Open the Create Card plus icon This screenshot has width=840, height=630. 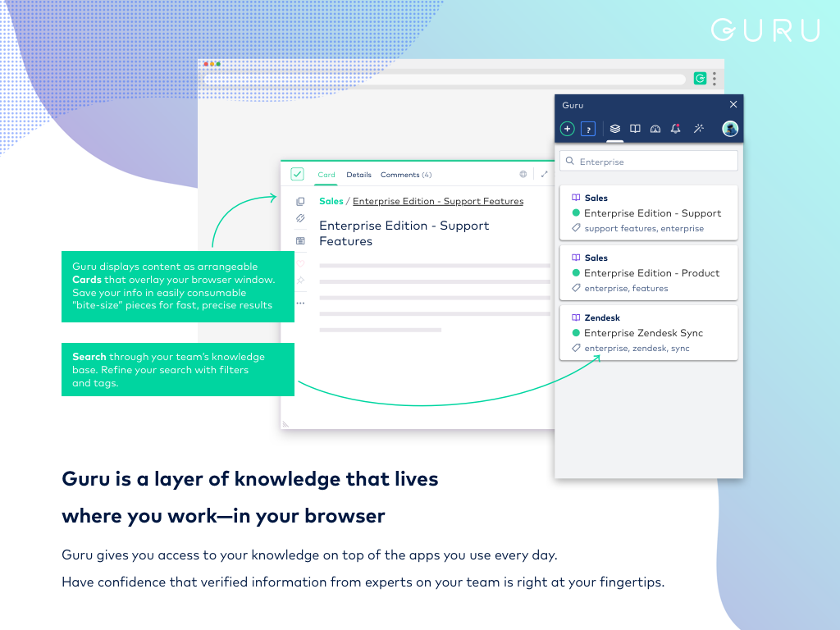click(x=567, y=129)
